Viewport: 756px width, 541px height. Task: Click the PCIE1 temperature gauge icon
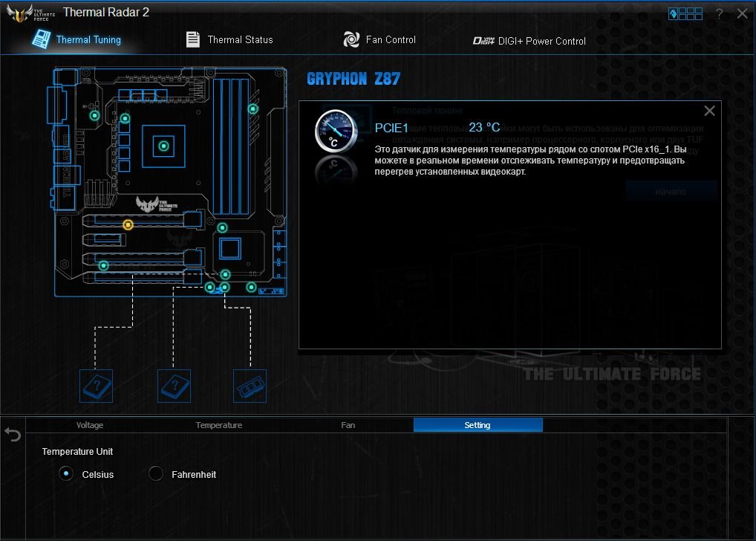pos(336,132)
